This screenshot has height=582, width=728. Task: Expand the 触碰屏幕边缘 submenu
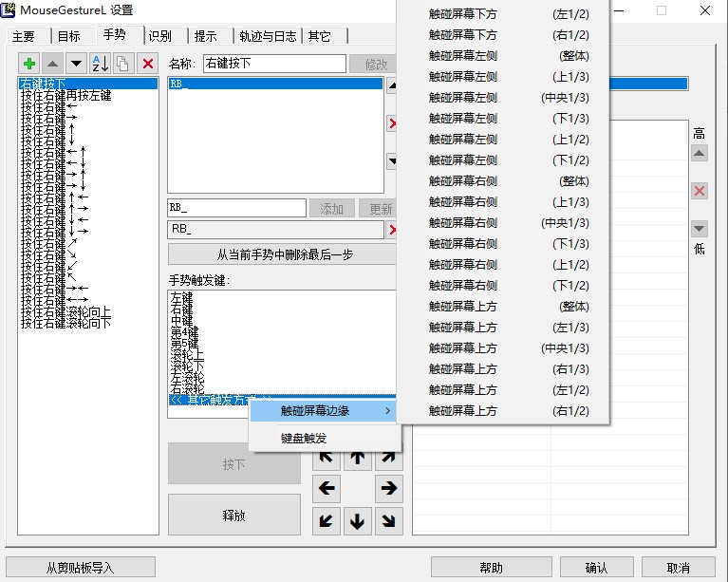(325, 411)
